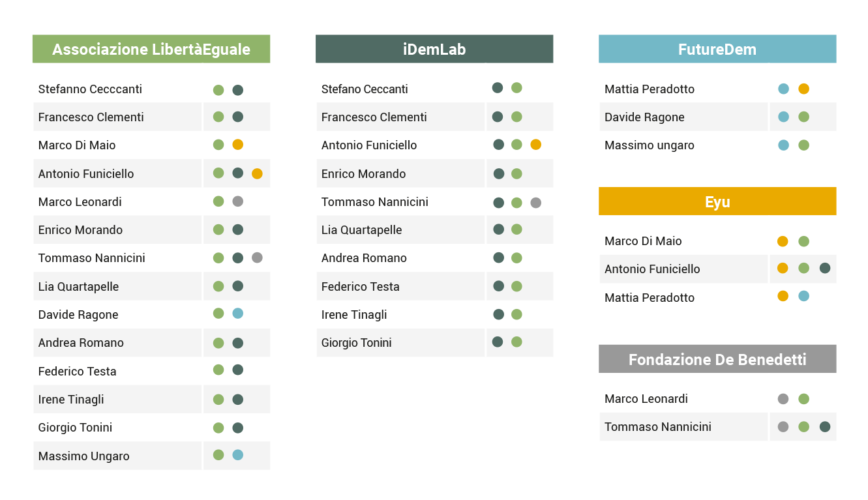Select the light blue dot beside Mattia Peradotto under Eyu
868x500 pixels.
(x=804, y=296)
